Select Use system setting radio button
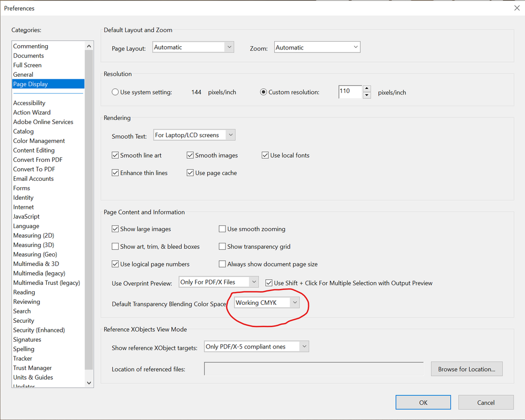Image resolution: width=525 pixels, height=420 pixels. (x=115, y=92)
